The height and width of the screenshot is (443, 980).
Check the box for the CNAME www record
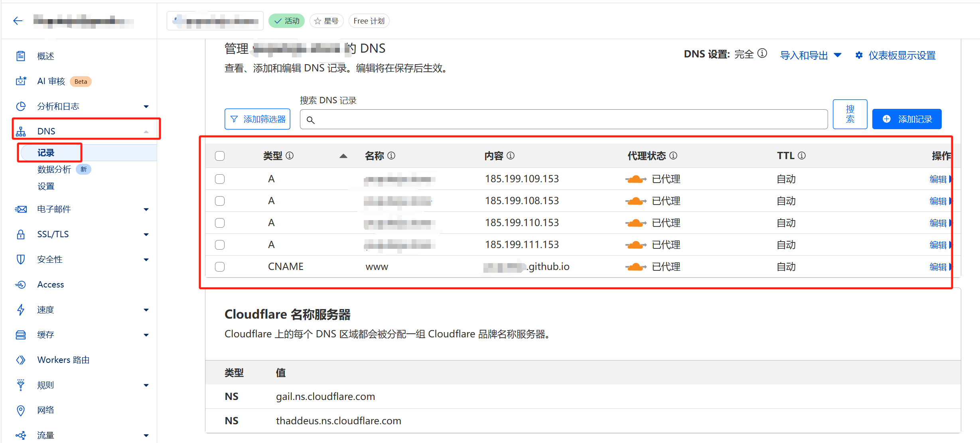pos(220,267)
